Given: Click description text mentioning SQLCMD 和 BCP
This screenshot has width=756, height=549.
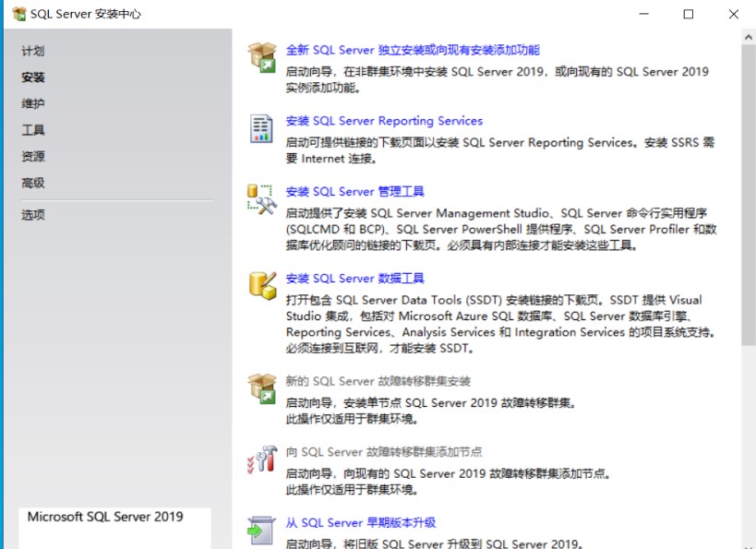Looking at the screenshot, I should pyautogui.click(x=501, y=230).
